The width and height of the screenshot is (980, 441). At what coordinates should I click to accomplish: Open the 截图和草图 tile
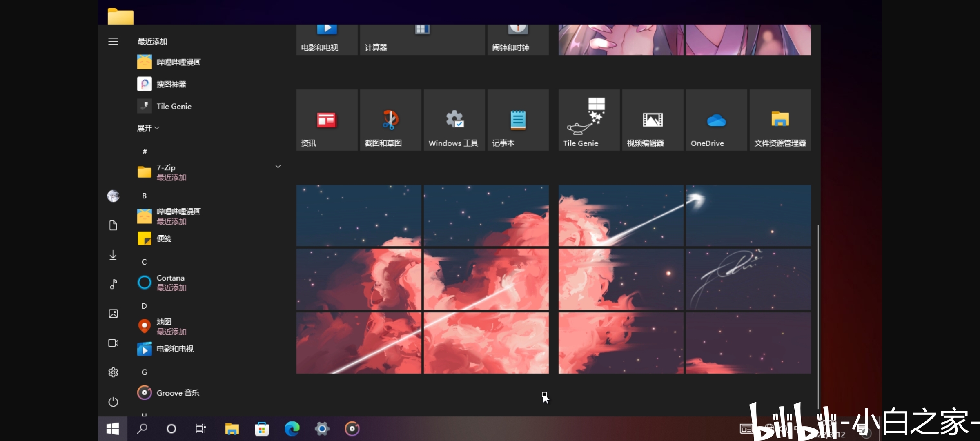click(390, 120)
